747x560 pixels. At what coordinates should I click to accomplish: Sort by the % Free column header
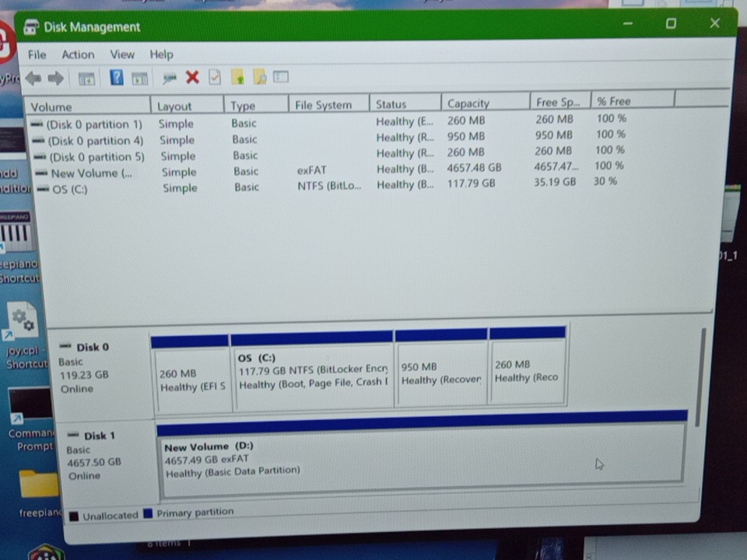pyautogui.click(x=633, y=100)
